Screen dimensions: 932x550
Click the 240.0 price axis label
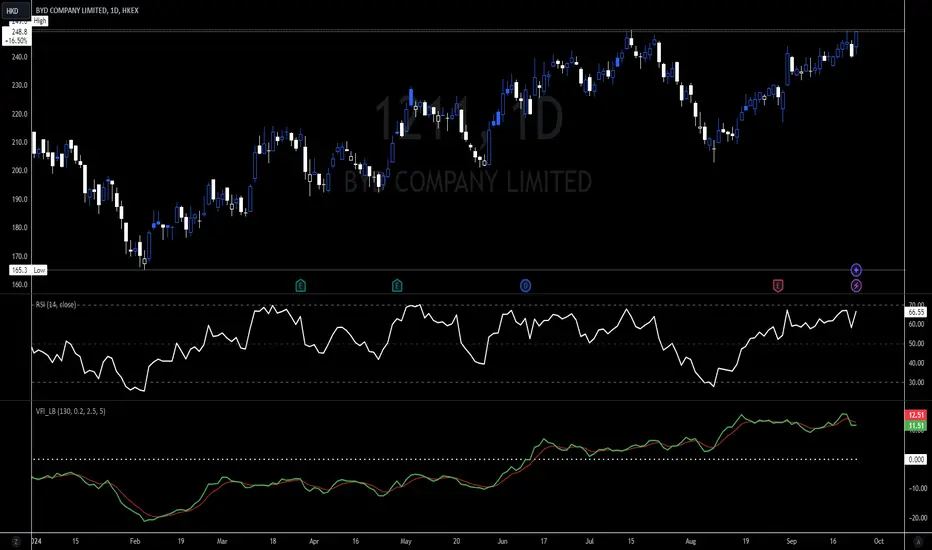point(20,57)
